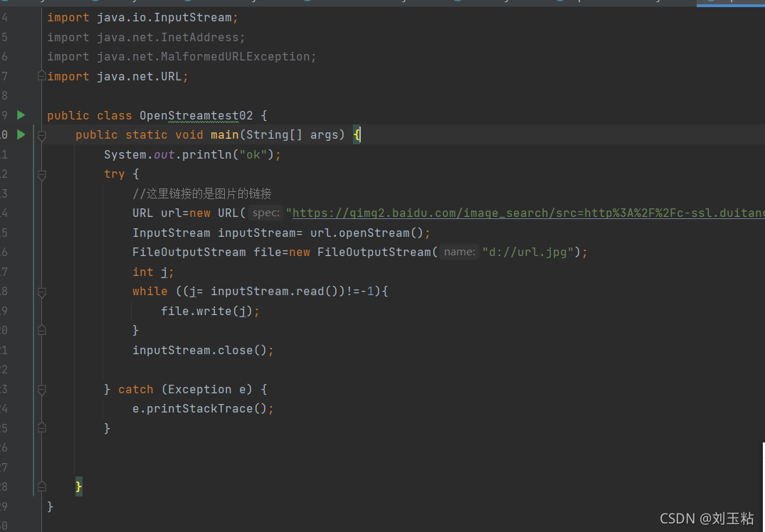Click the 'name:' parameter hint
The height and width of the screenshot is (532, 765).
pyautogui.click(x=459, y=252)
